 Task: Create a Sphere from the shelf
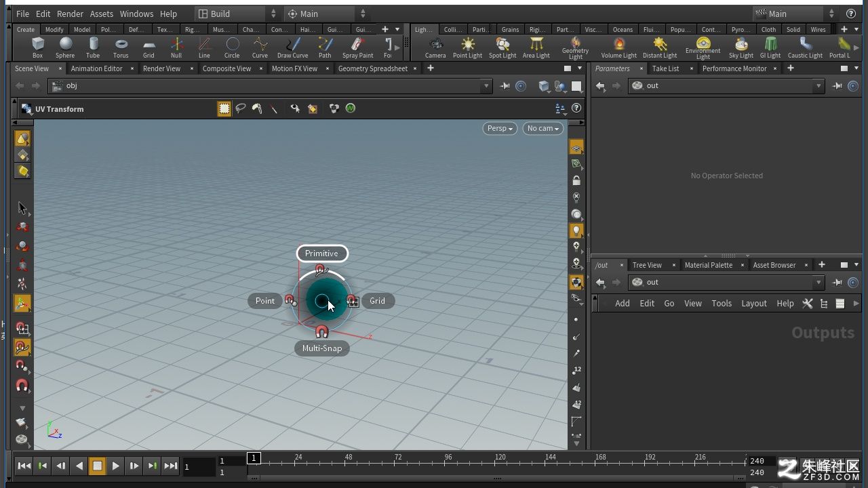click(x=65, y=47)
